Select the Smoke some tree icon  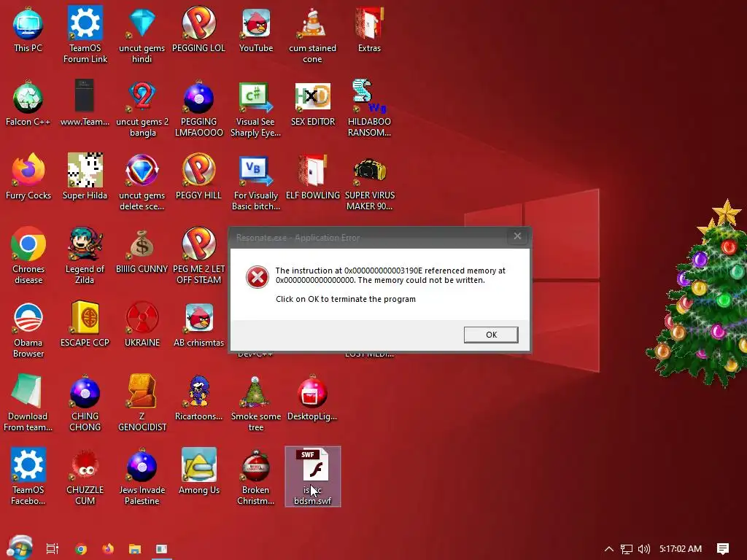pyautogui.click(x=256, y=402)
